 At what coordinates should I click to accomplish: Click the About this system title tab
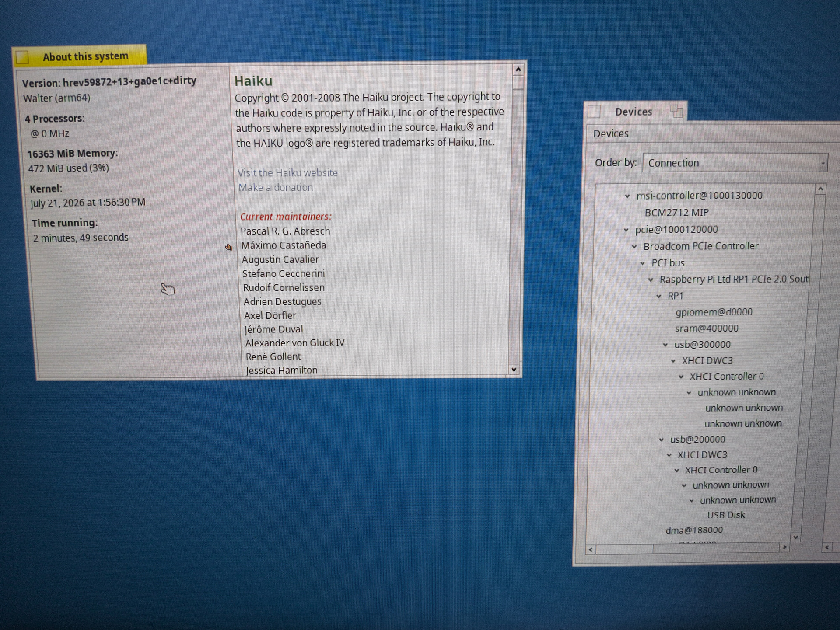click(x=85, y=56)
